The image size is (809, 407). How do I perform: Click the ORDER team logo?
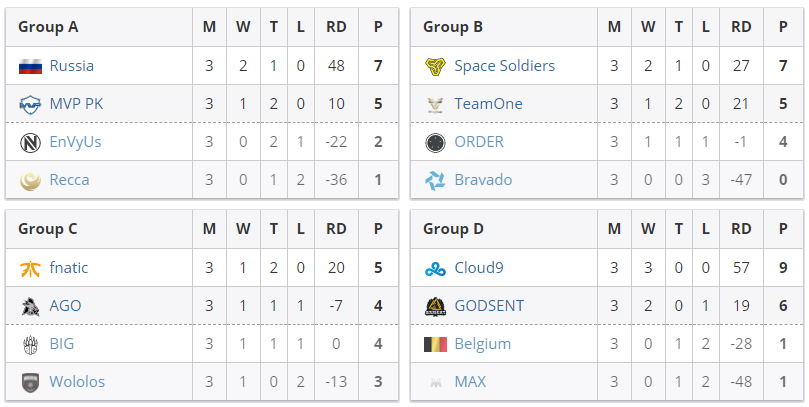pyautogui.click(x=435, y=142)
